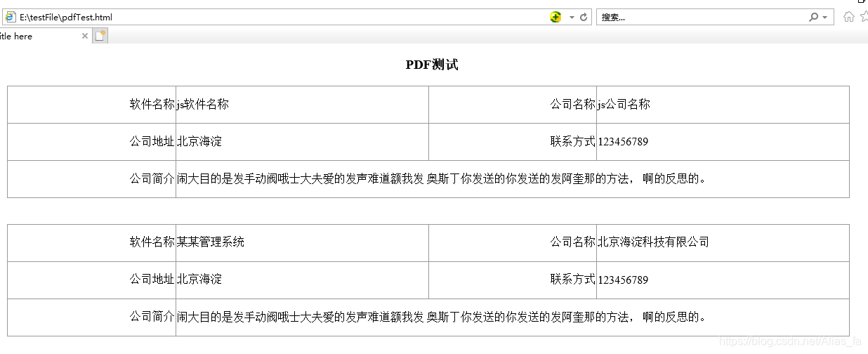The height and width of the screenshot is (354, 868).
Task: Close the 'itle here' tab
Action: 85,36
